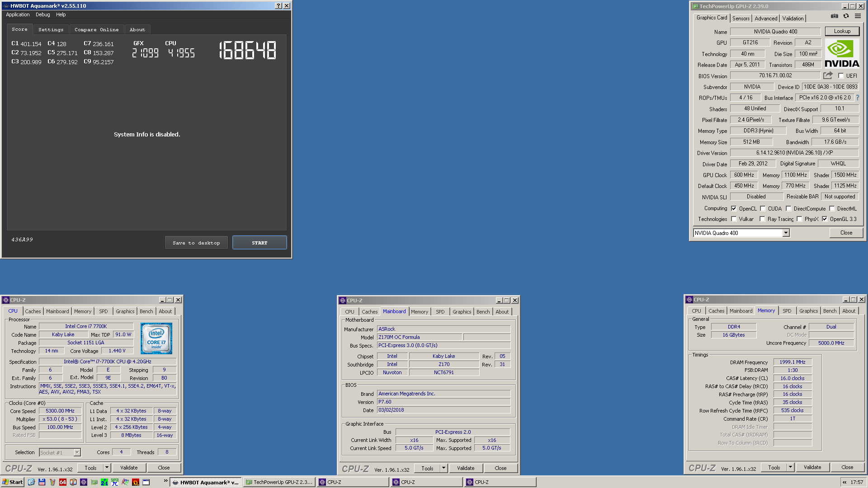
Task: Launch the red 64 quick launch icon
Action: [x=63, y=482]
